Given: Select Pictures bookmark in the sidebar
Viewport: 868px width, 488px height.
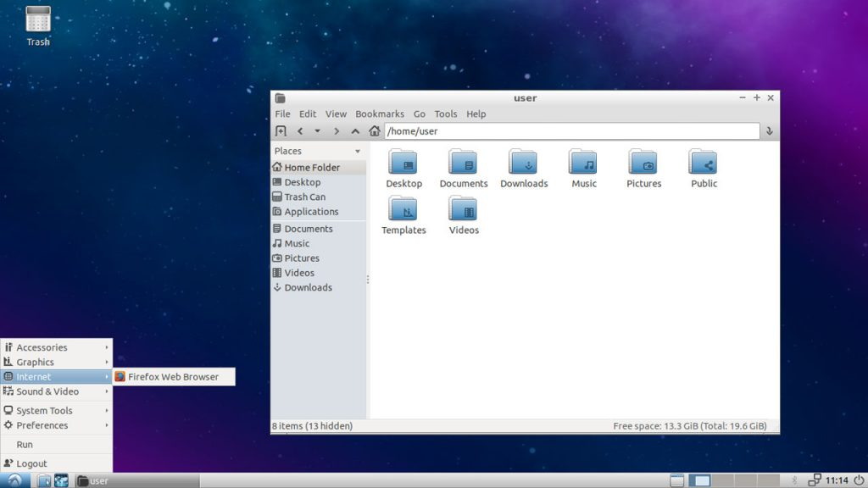Looking at the screenshot, I should click(319, 258).
